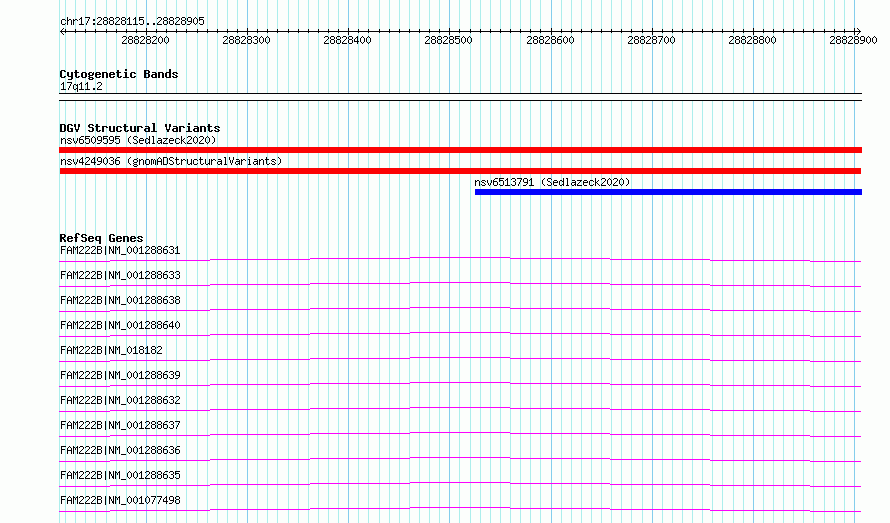Screen dimensions: 890x523
Task: Open transcript FAM222B|NM_001288632
Action: coord(120,400)
